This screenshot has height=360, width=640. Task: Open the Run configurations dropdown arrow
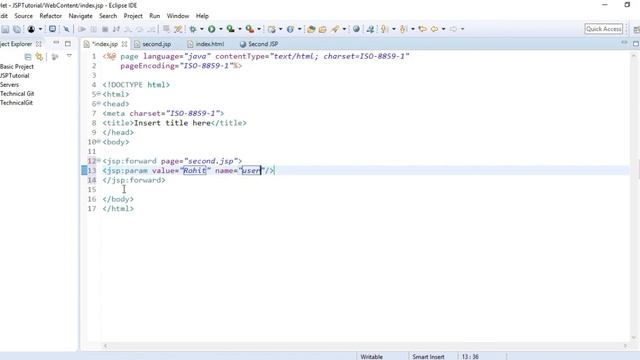click(221, 29)
